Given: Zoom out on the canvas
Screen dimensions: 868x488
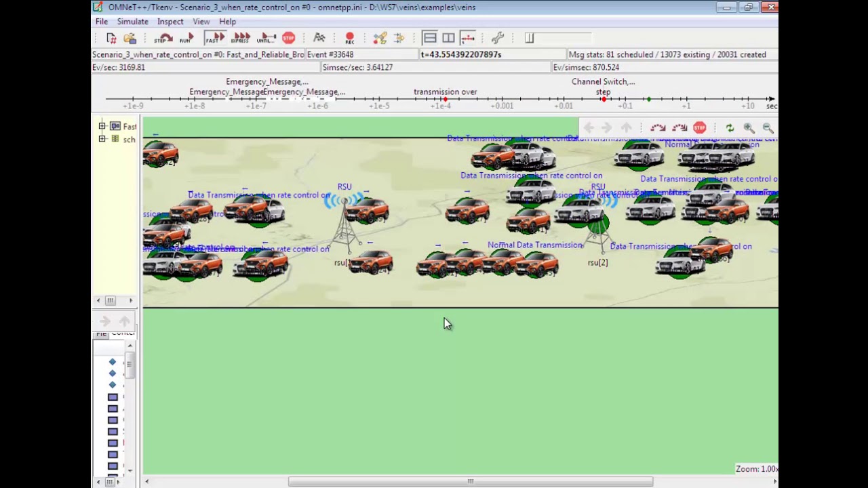Looking at the screenshot, I should [768, 127].
